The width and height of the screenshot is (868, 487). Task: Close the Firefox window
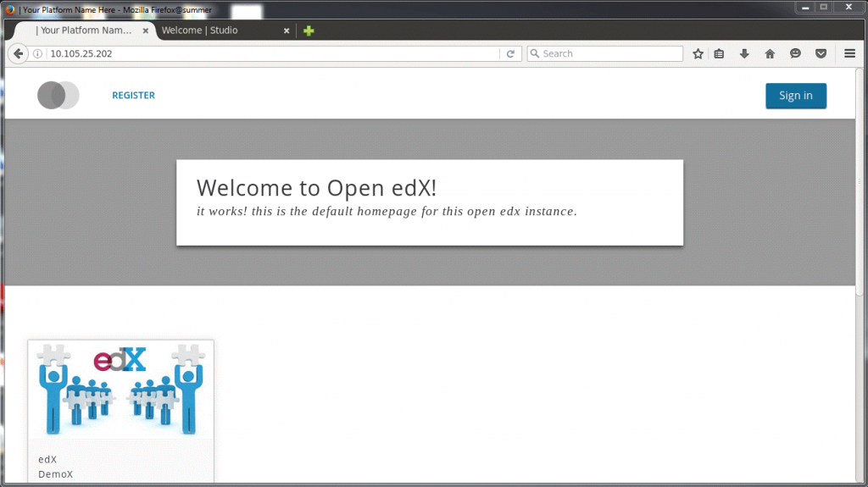pyautogui.click(x=849, y=7)
